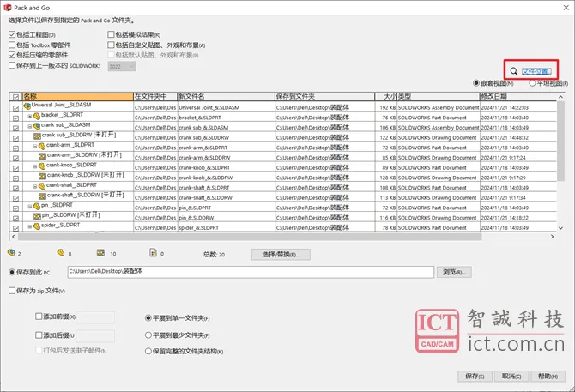This screenshot has height=392, width=575.
Task: Select the 保存到此 PC radio button
Action: pos(12,272)
